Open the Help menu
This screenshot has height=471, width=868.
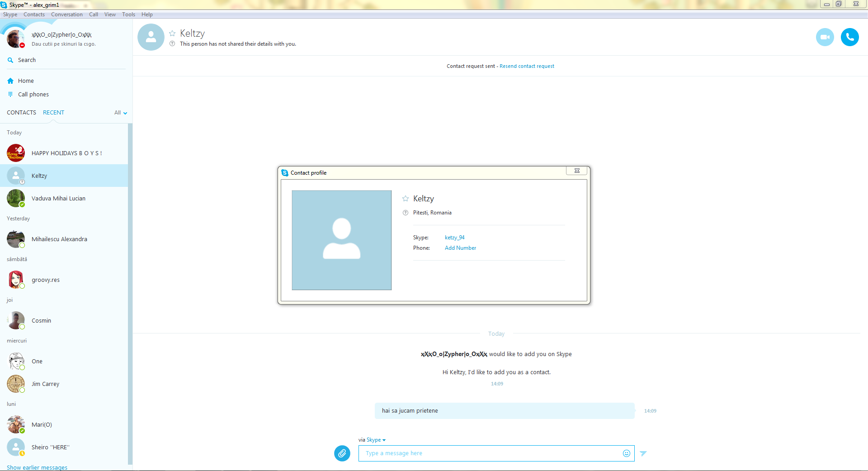tap(147, 14)
